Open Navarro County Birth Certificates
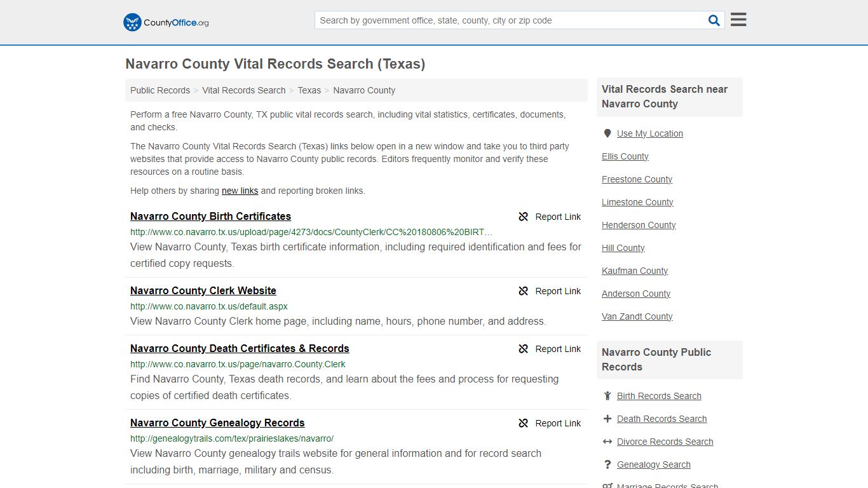Image resolution: width=868 pixels, height=488 pixels. 210,216
